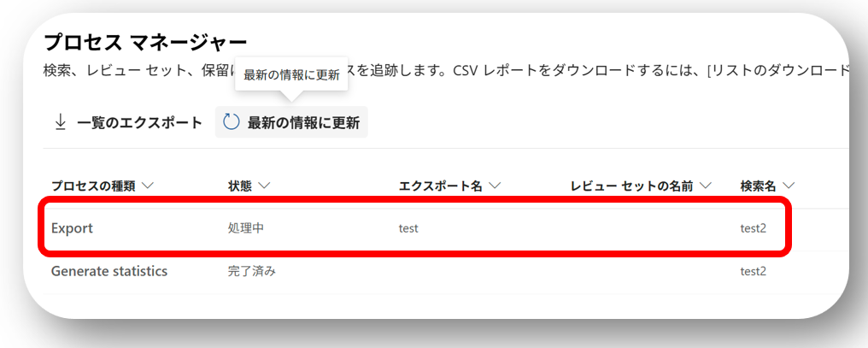This screenshot has width=868, height=348.
Task: Click the エクスポート名 column header
Action: pos(440,186)
